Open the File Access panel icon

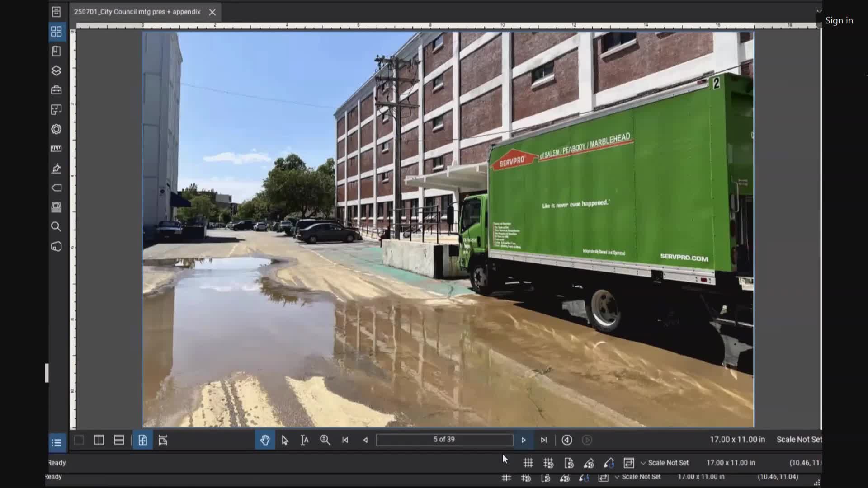pos(56,12)
